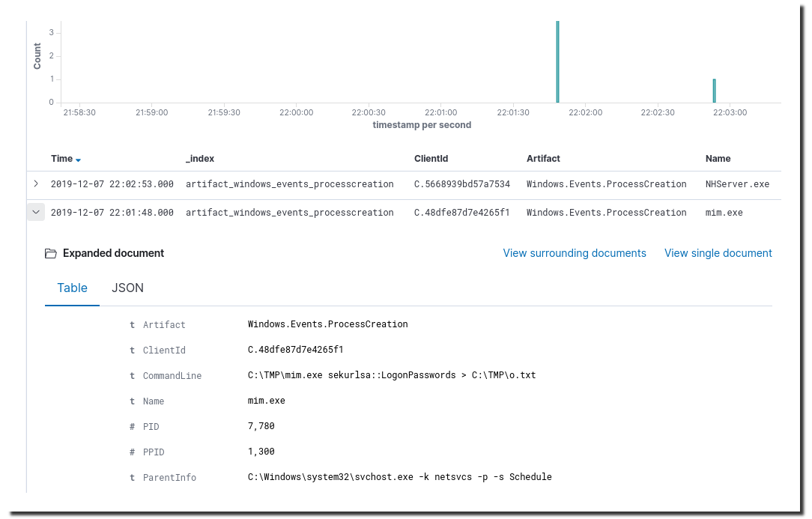The width and height of the screenshot is (812, 519).
Task: Sort by the Time column arrow
Action: point(78,160)
